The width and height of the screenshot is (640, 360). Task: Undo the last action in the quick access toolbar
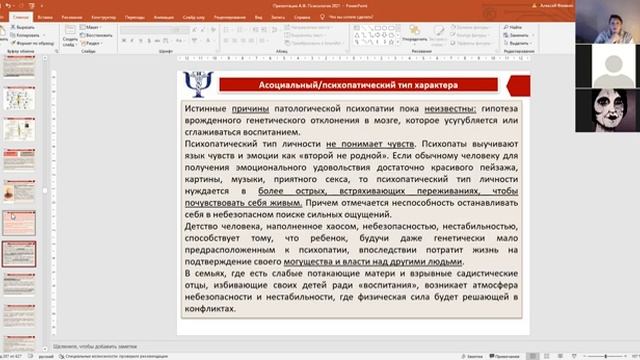coord(8,6)
